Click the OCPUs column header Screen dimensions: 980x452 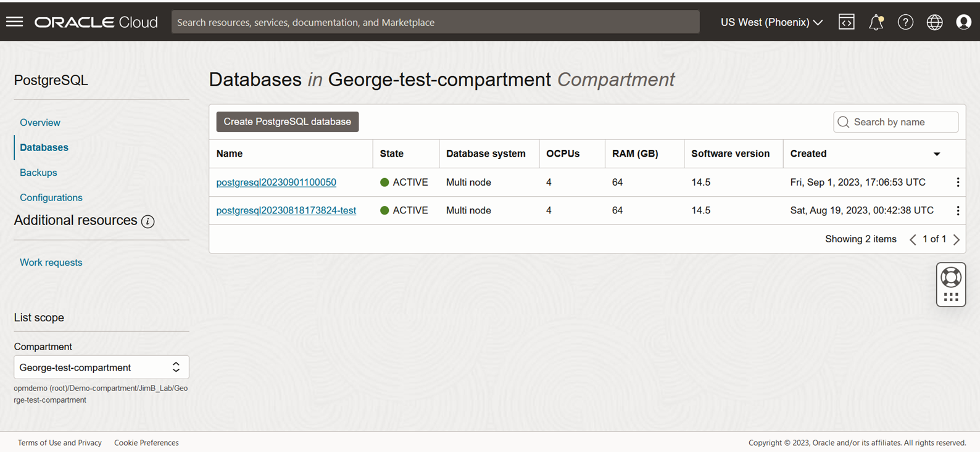click(x=562, y=154)
